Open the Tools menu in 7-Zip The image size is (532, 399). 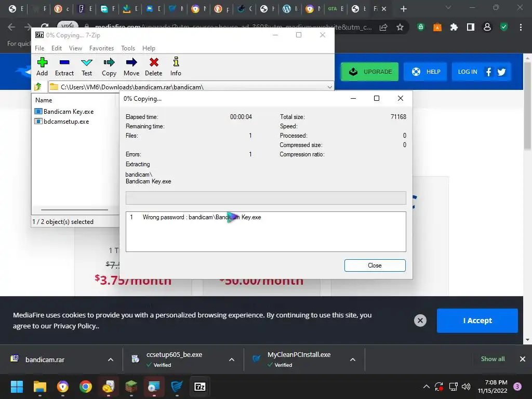pos(128,48)
